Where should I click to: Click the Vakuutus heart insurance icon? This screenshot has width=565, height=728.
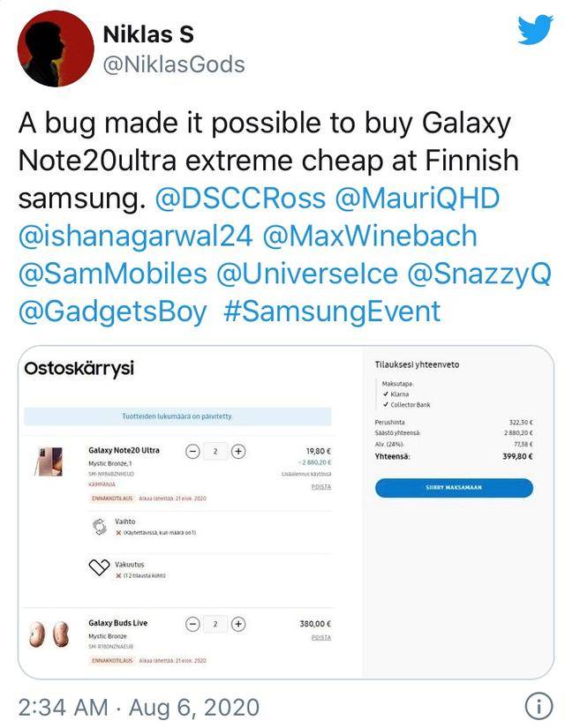point(98,567)
